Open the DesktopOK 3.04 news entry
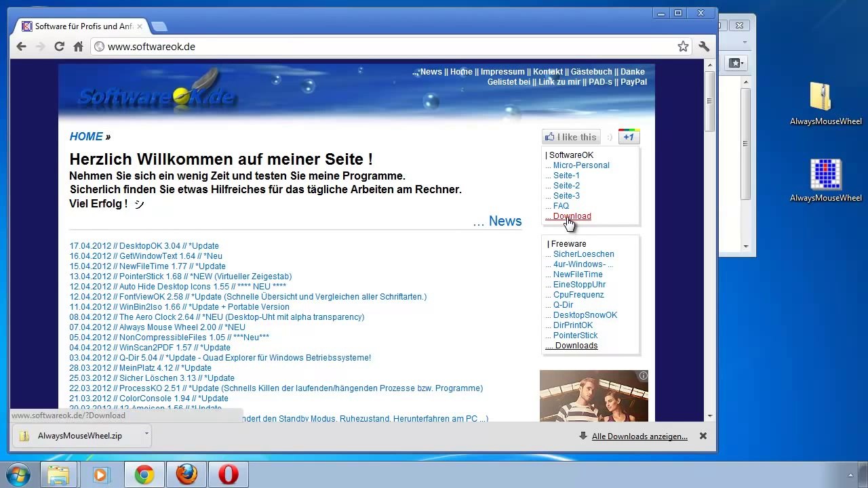 tap(144, 246)
